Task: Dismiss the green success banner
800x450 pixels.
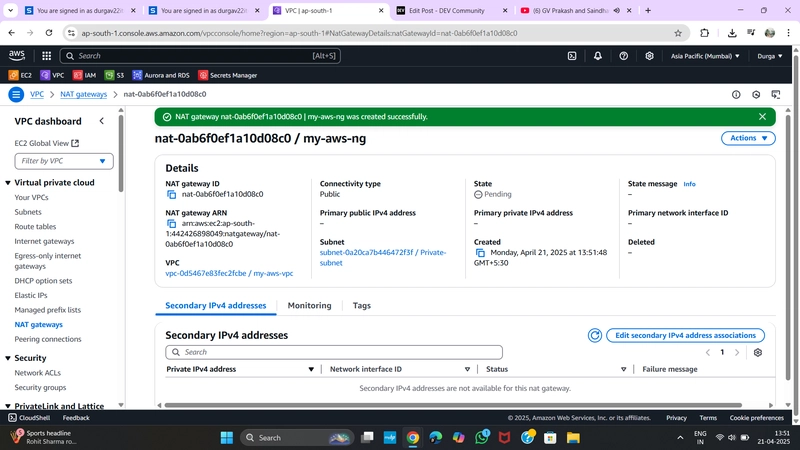Action: 762,117
